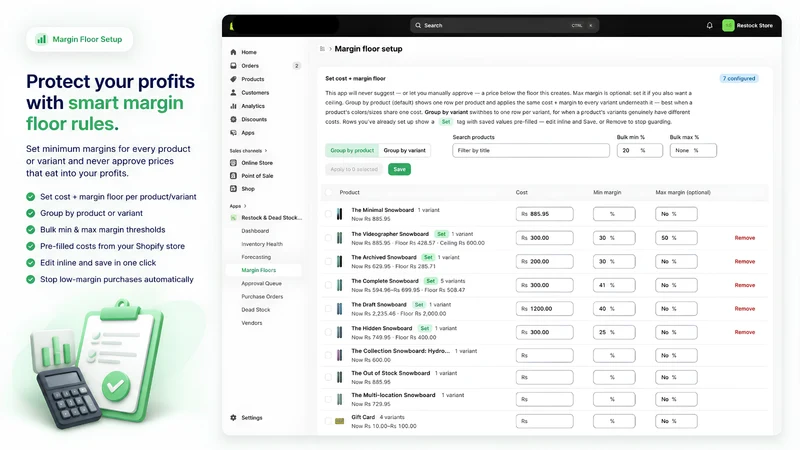Remove The Archived Snowboard margin floor
800x450 pixels.
[x=744, y=261]
